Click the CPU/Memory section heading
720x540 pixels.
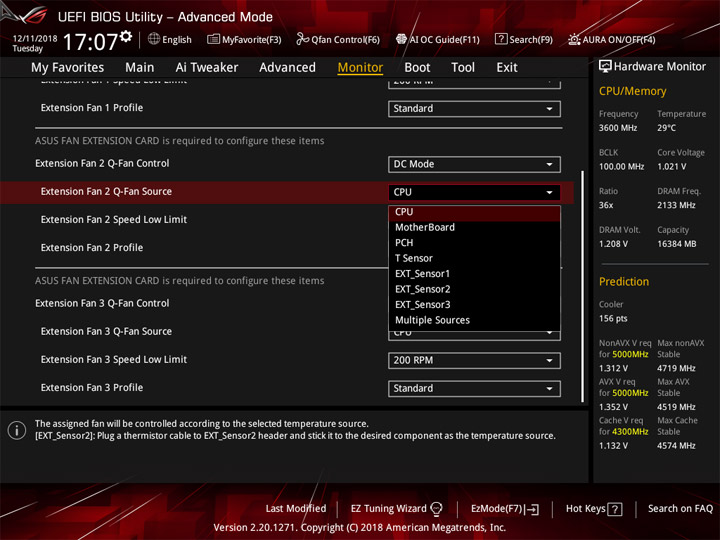tap(632, 91)
